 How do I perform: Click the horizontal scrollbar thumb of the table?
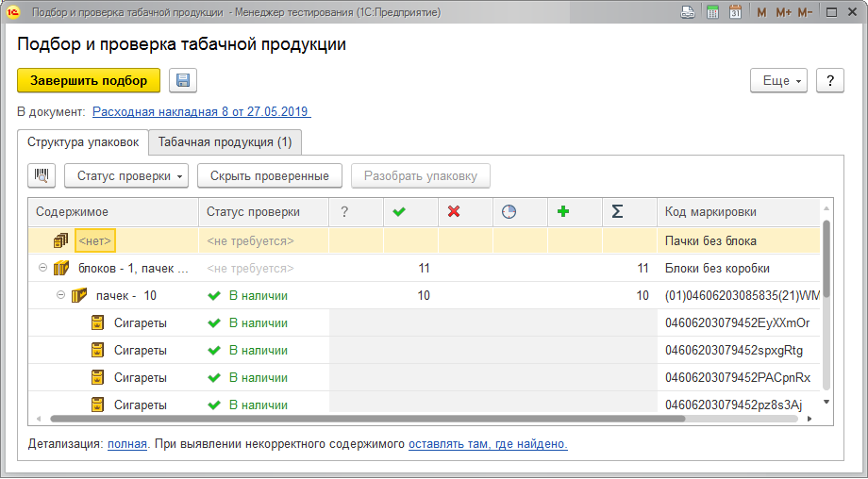368,419
